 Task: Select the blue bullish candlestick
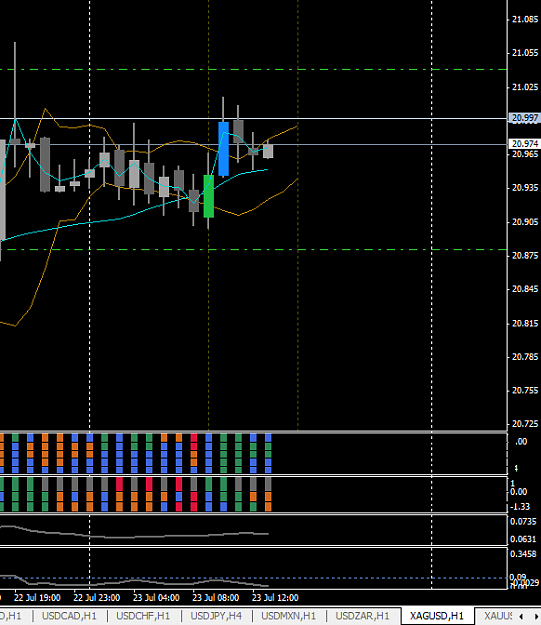point(223,149)
